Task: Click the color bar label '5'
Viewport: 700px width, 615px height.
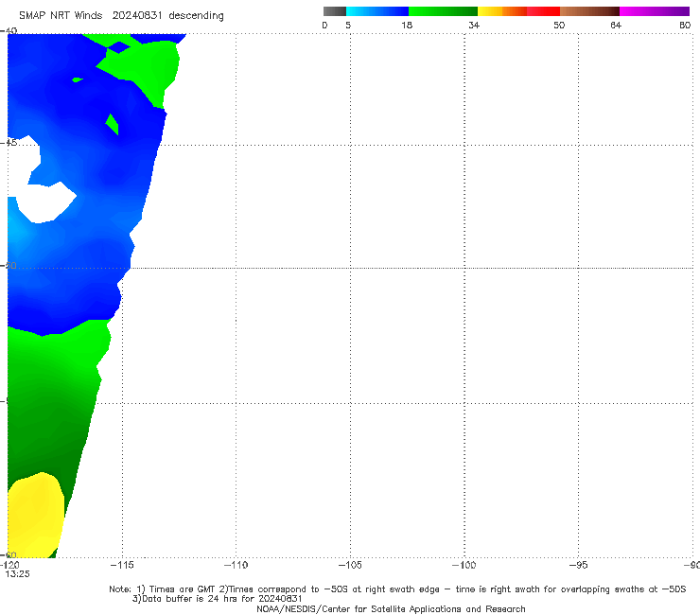Action: pos(348,25)
